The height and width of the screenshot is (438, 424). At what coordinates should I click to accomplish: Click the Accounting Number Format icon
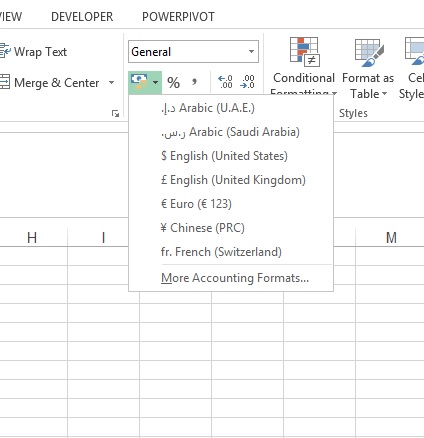(x=139, y=82)
